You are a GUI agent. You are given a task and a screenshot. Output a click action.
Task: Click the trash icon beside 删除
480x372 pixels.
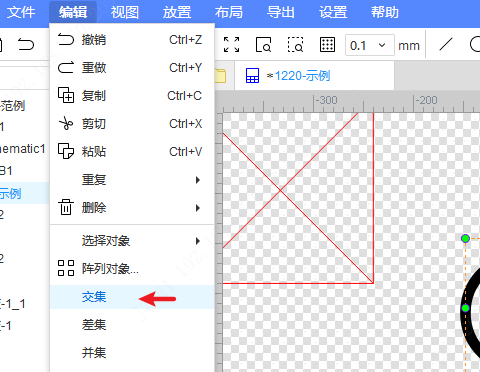(66, 207)
